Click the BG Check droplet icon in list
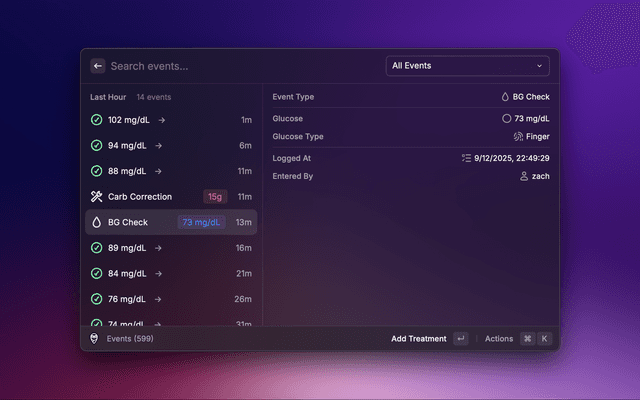This screenshot has width=640, height=400. [96, 222]
